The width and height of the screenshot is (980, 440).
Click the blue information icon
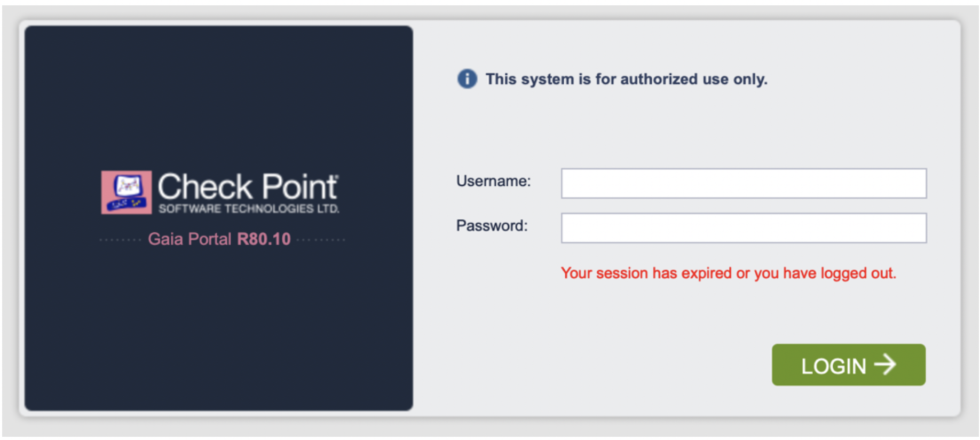[467, 79]
